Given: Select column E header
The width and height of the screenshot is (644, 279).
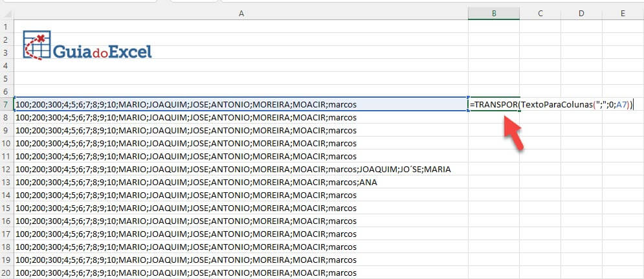Looking at the screenshot, I should click(623, 14).
